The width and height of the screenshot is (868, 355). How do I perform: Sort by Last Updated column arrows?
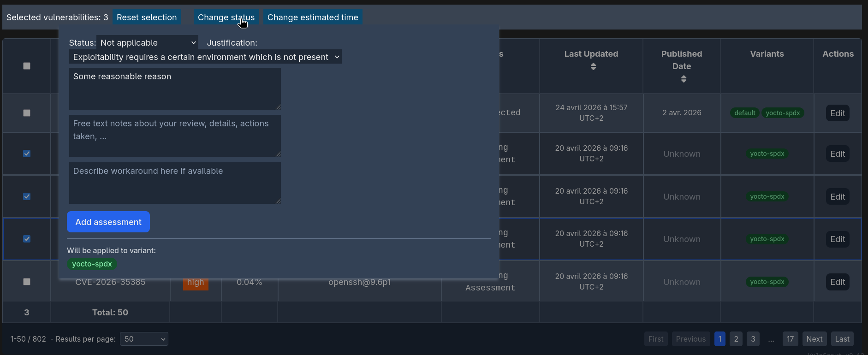pyautogui.click(x=593, y=67)
